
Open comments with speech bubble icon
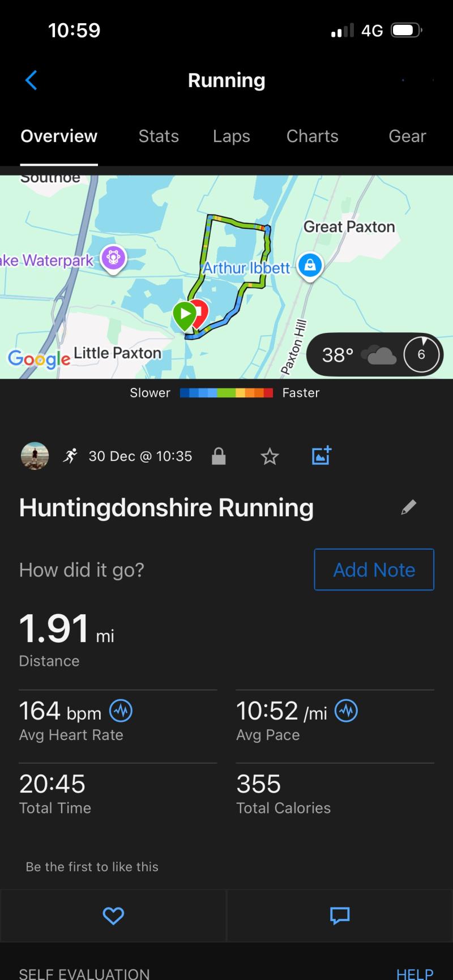click(x=340, y=915)
